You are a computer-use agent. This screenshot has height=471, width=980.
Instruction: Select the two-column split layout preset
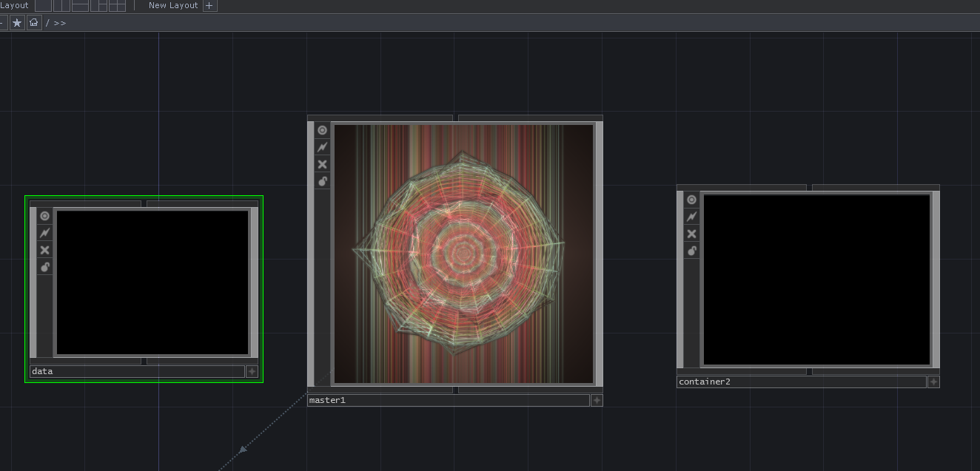pos(61,5)
